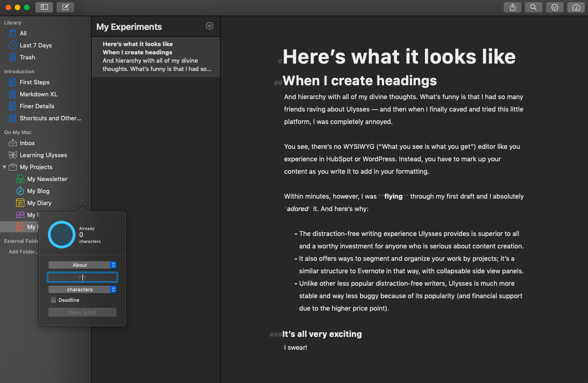Image resolution: width=588 pixels, height=383 pixels.
Task: Click the On My Mac section header
Action: tap(18, 132)
